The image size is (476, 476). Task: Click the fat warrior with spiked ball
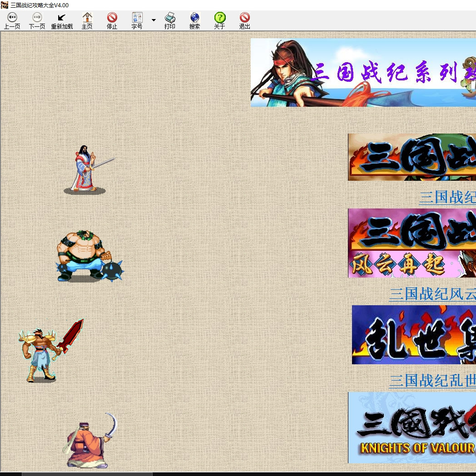[x=90, y=256]
